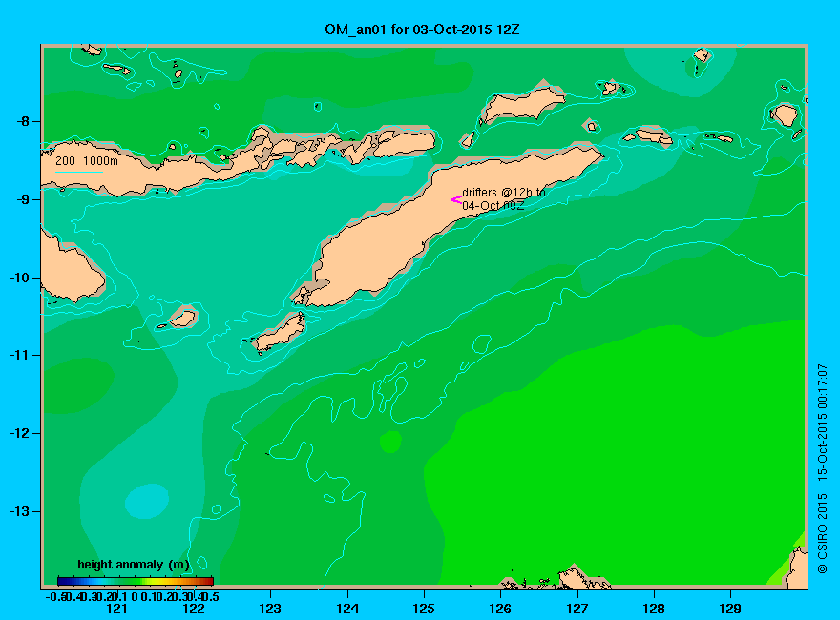Click the longitude label 121
The image size is (840, 620).
116,609
